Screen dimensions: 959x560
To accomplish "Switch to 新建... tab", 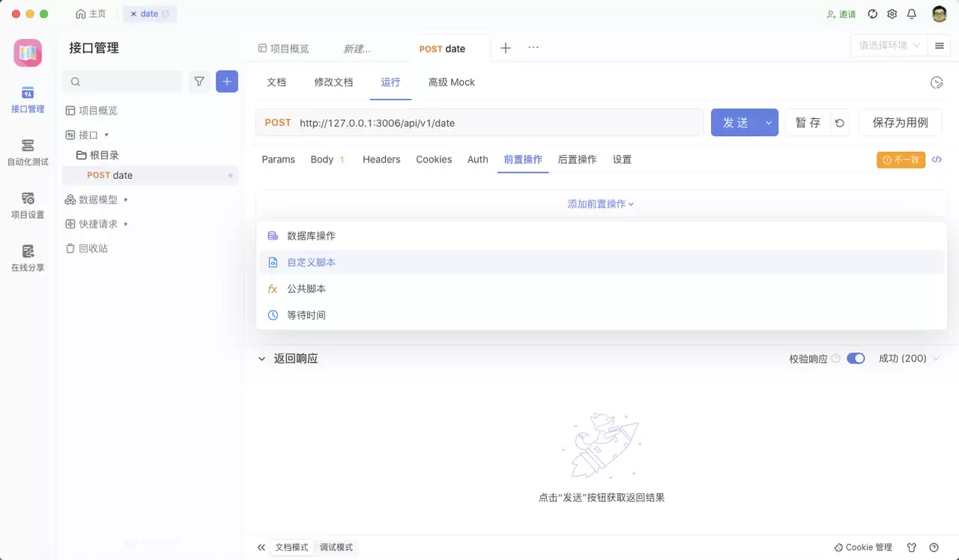I will pyautogui.click(x=357, y=49).
